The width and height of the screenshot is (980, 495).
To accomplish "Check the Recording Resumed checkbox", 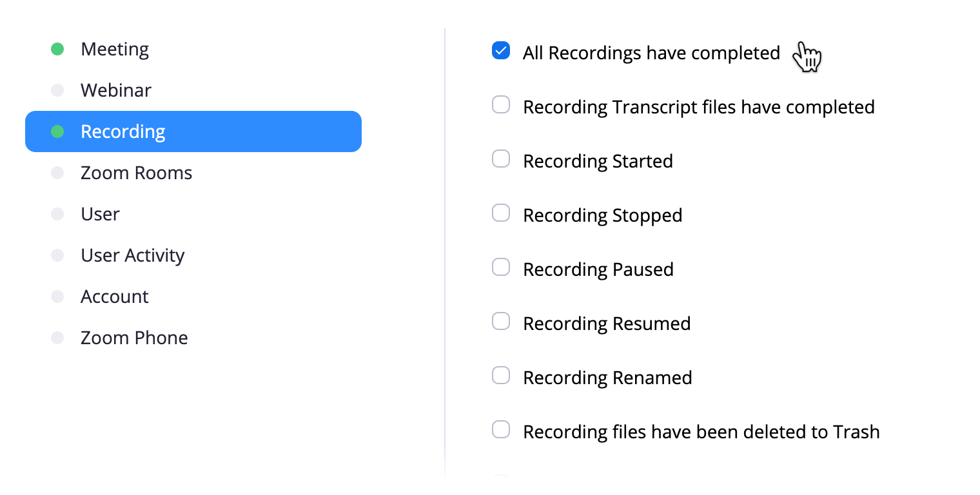I will pos(501,321).
